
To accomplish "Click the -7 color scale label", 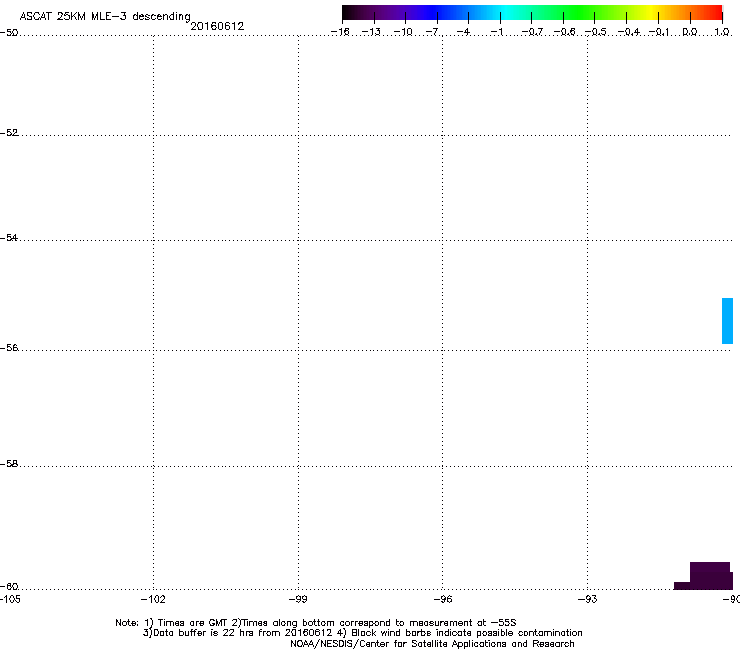I will tap(432, 32).
